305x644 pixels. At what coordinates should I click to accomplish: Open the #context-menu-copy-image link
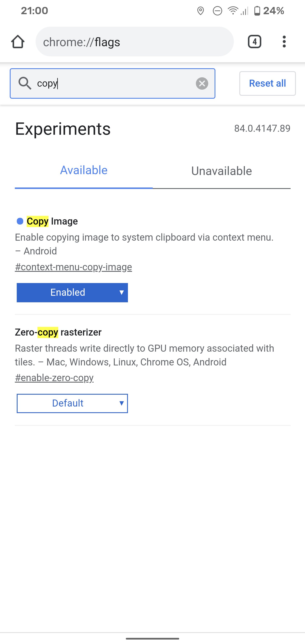coord(73,267)
